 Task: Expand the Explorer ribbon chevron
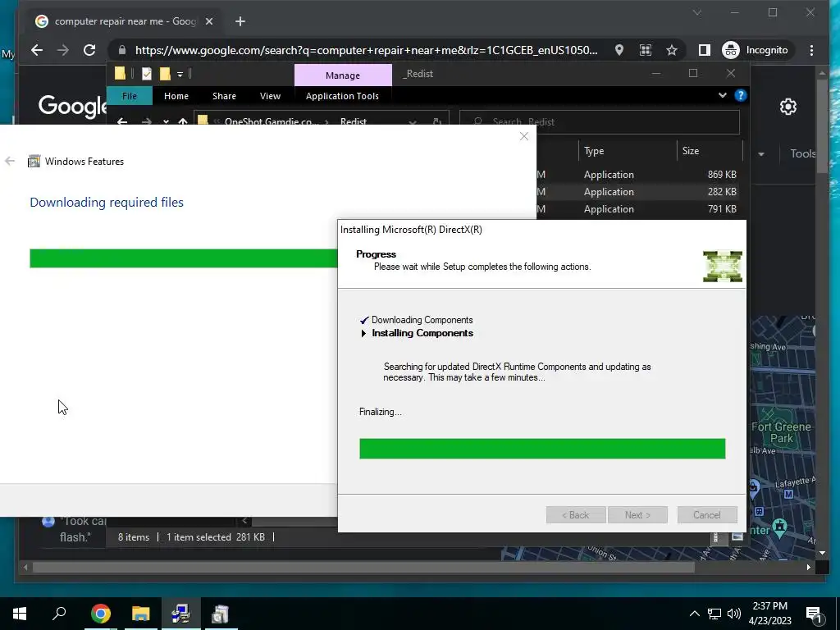pyautogui.click(x=722, y=95)
